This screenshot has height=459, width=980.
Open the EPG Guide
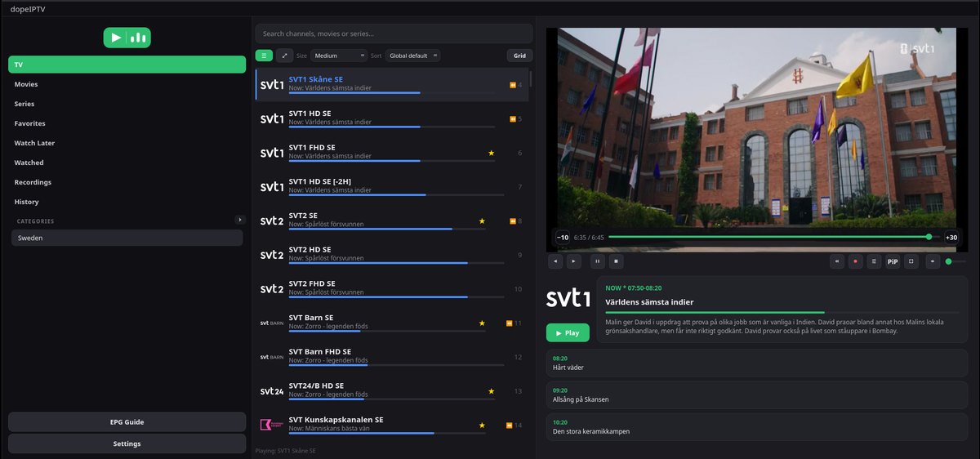[127, 421]
